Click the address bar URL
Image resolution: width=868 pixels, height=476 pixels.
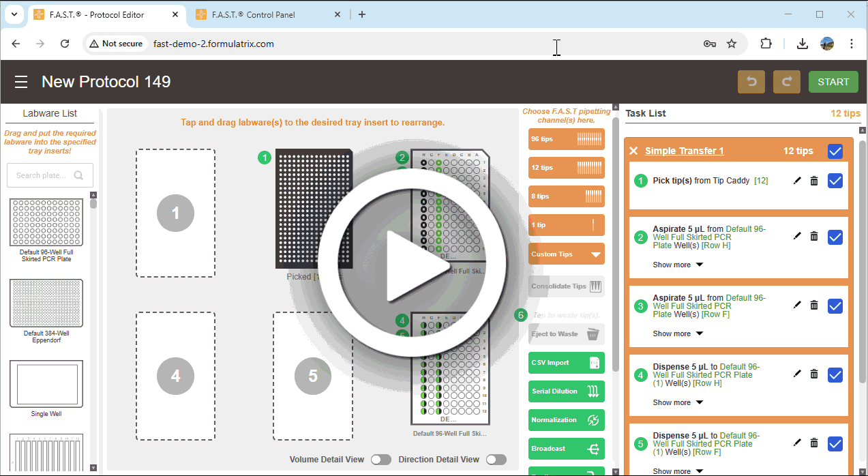(214, 44)
